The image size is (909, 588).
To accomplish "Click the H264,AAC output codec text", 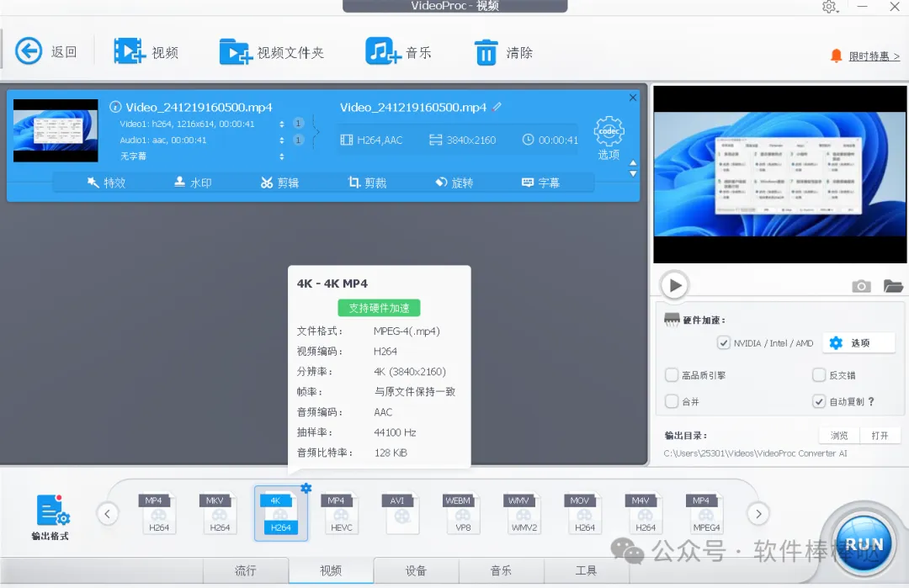I will tap(380, 140).
